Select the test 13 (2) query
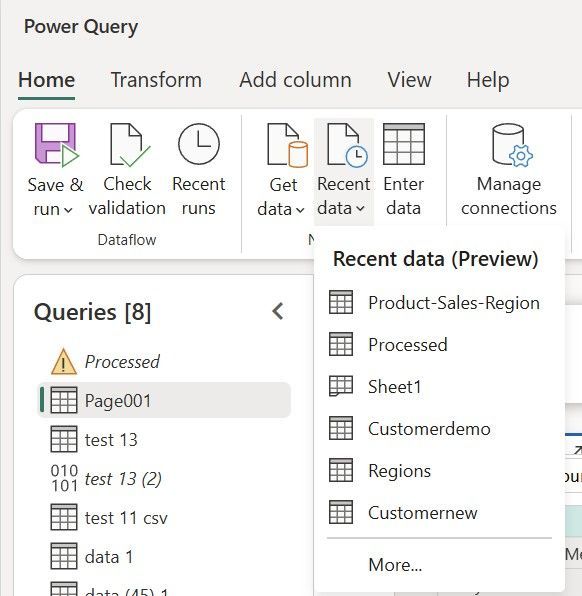The image size is (582, 596). (x=165, y=479)
